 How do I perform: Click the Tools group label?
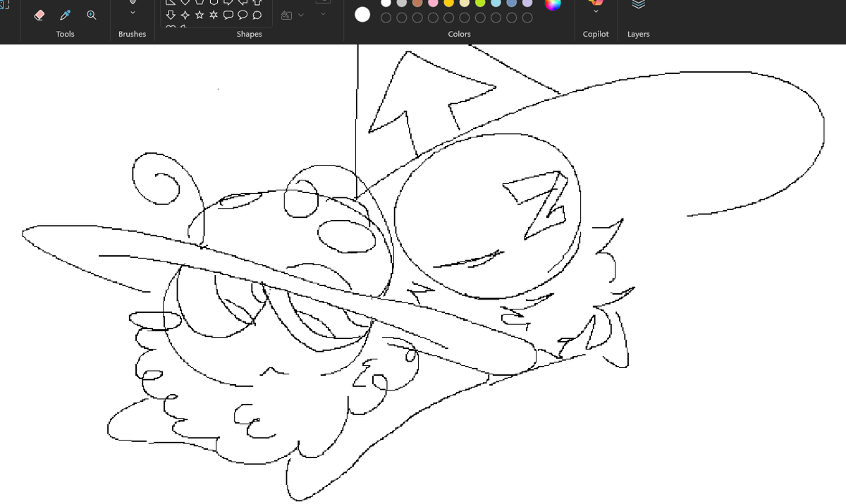65,34
